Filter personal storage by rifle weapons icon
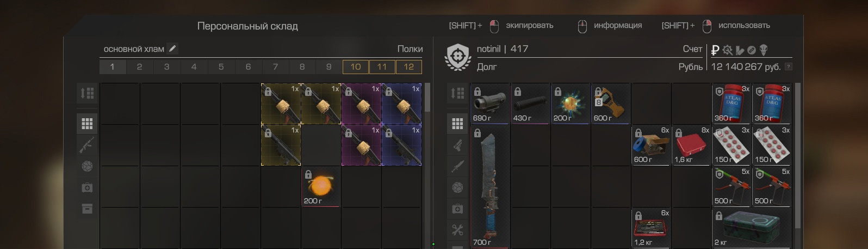The width and height of the screenshot is (868, 249). point(87,145)
